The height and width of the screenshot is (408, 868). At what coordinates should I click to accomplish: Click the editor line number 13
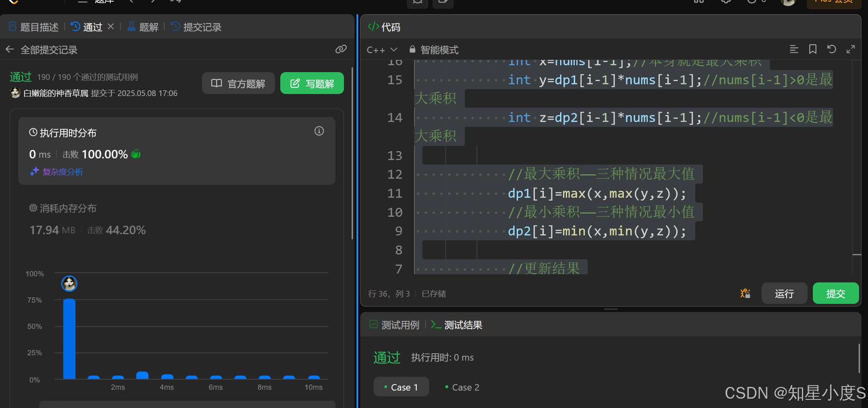click(x=395, y=156)
